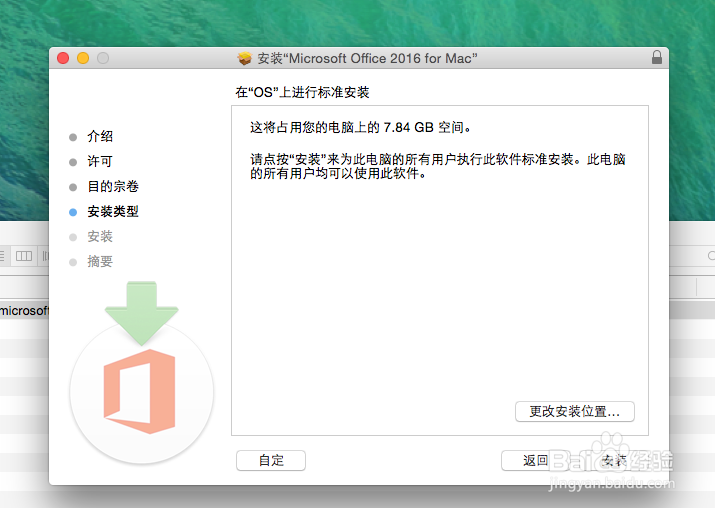Click the installer package icon in title bar
This screenshot has height=508, width=715.
(x=245, y=58)
